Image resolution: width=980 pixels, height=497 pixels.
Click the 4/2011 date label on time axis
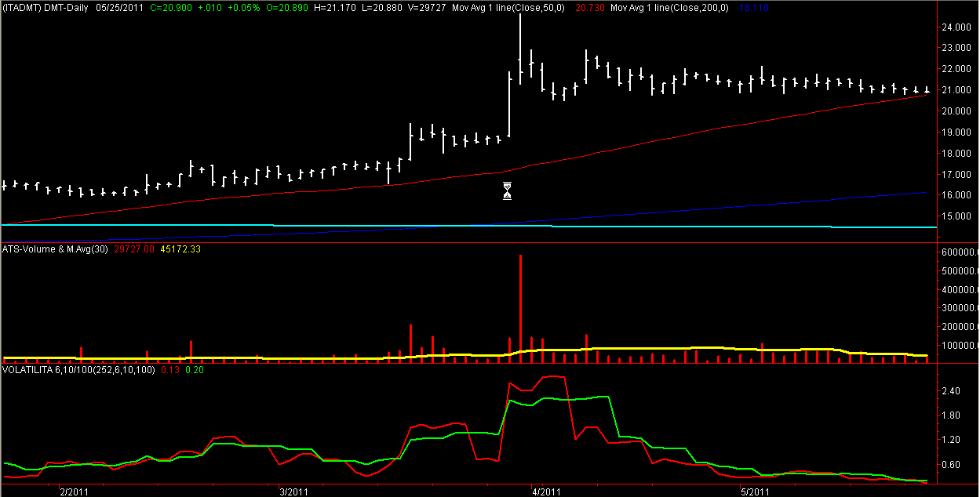(545, 492)
